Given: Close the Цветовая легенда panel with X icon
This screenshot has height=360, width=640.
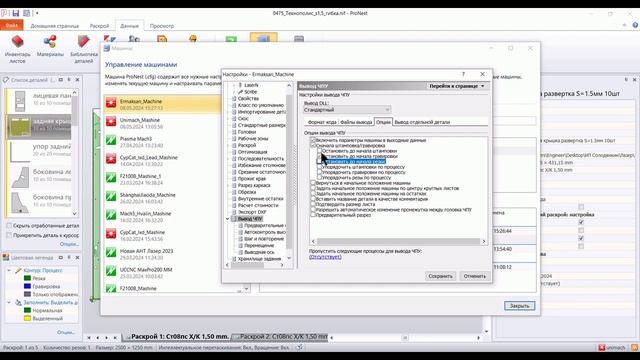Looking at the screenshot, I should [77, 258].
